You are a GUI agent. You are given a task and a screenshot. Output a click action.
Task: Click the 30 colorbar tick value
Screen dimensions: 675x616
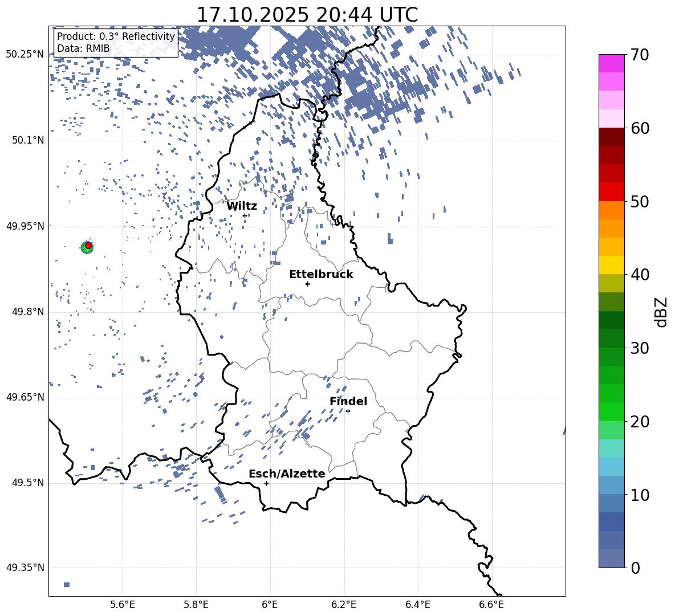click(x=640, y=348)
